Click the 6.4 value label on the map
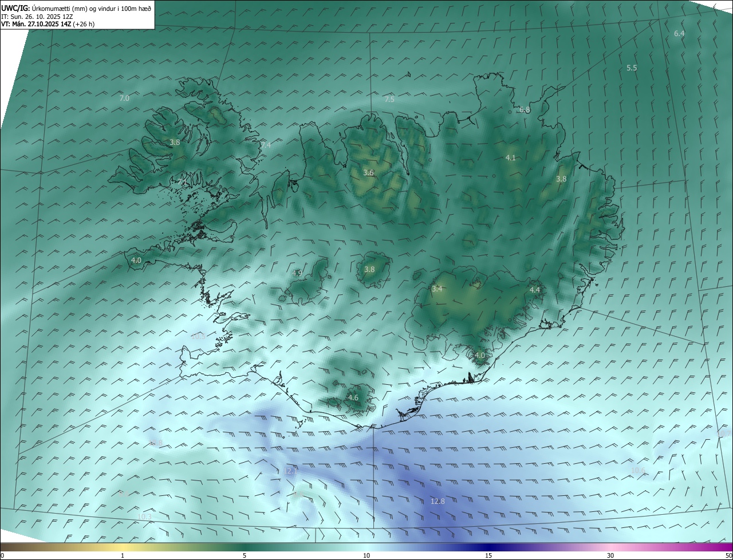The height and width of the screenshot is (560, 733). coord(679,34)
